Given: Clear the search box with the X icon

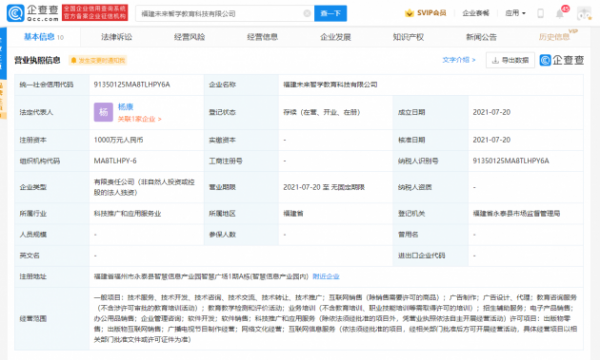Looking at the screenshot, I should click(x=307, y=13).
